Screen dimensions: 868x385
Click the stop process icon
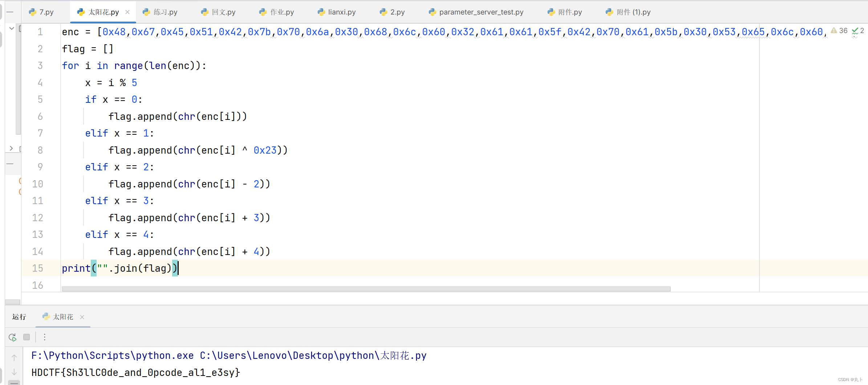(27, 337)
